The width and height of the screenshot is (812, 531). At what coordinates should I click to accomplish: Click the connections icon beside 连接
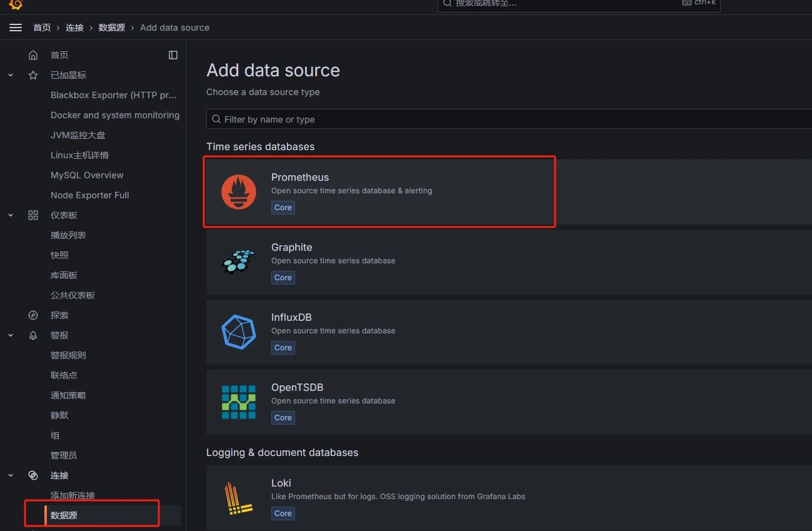[x=33, y=475]
